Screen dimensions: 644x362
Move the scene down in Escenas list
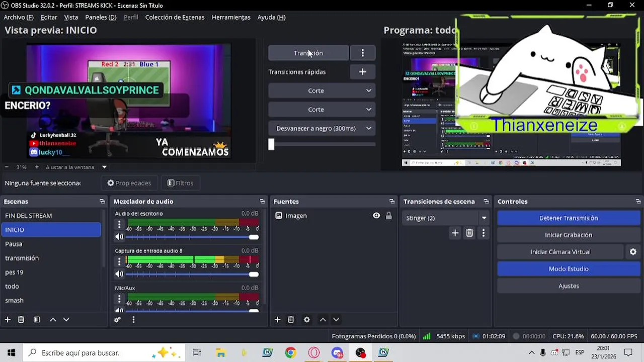click(x=66, y=320)
